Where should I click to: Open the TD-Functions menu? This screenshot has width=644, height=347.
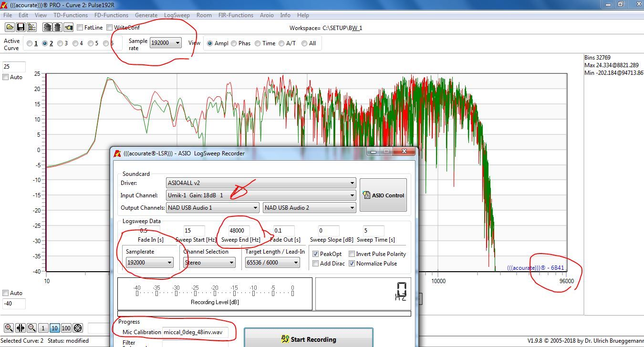(71, 15)
